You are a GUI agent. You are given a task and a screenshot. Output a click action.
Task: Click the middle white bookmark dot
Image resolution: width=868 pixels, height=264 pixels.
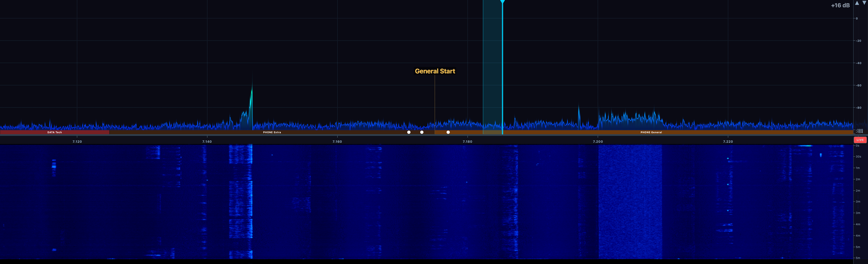pos(422,132)
